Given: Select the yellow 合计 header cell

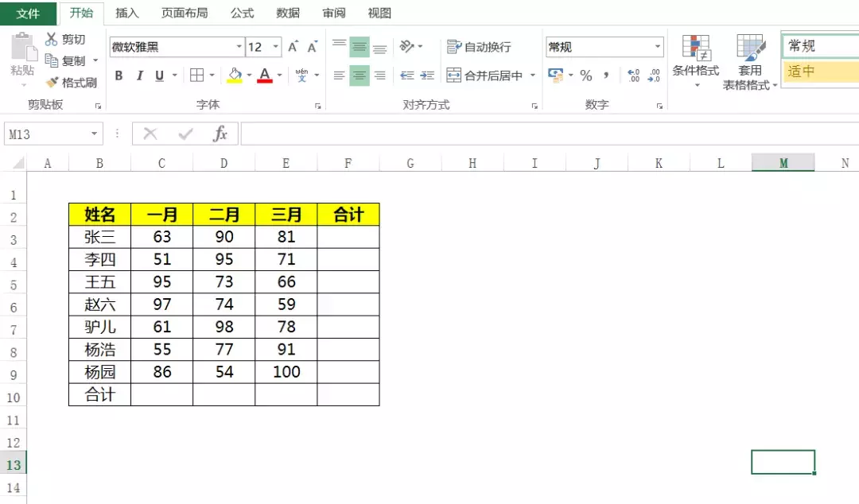Looking at the screenshot, I should 348,214.
